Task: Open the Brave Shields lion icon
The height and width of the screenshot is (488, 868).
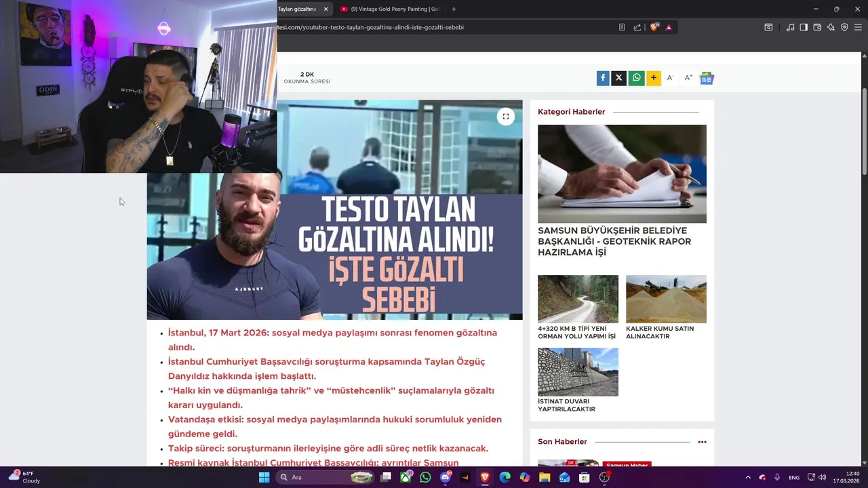Action: 654,27
